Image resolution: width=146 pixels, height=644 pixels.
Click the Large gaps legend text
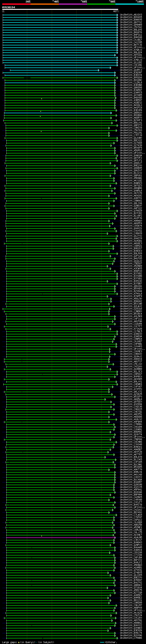pos(28,642)
